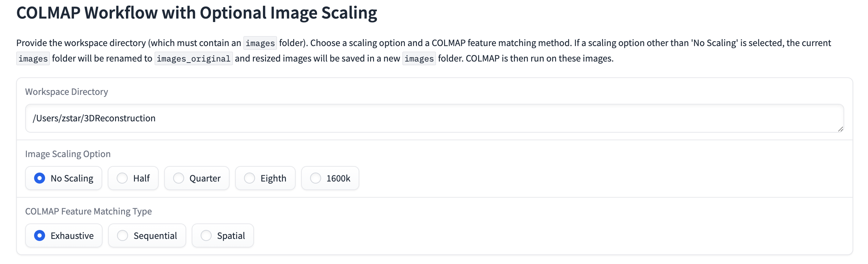Viewport: 868px width, 264px height.
Task: Choose Spatial feature matching
Action: coord(206,235)
